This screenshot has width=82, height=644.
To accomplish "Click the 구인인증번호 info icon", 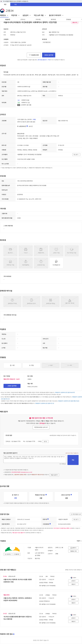I will [50, 524].
